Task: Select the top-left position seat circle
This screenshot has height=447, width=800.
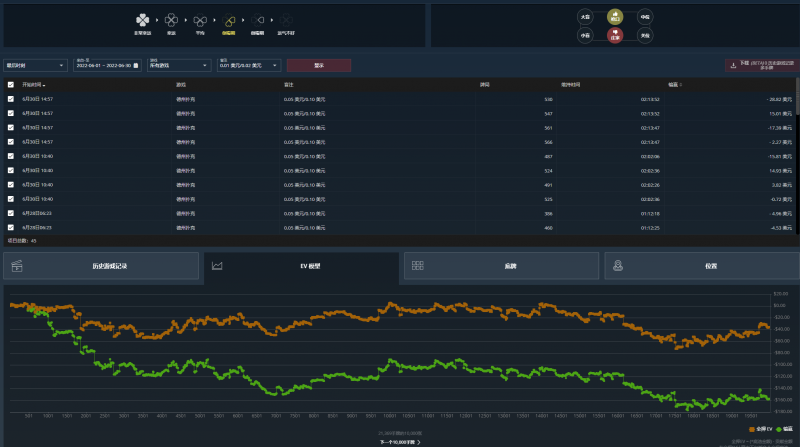Action: [x=585, y=17]
